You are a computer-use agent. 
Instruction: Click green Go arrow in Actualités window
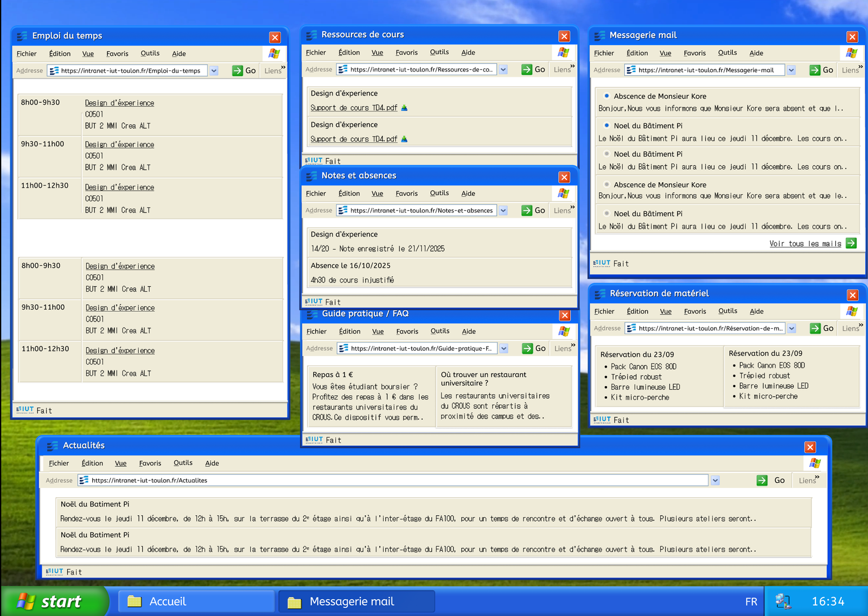(x=762, y=480)
